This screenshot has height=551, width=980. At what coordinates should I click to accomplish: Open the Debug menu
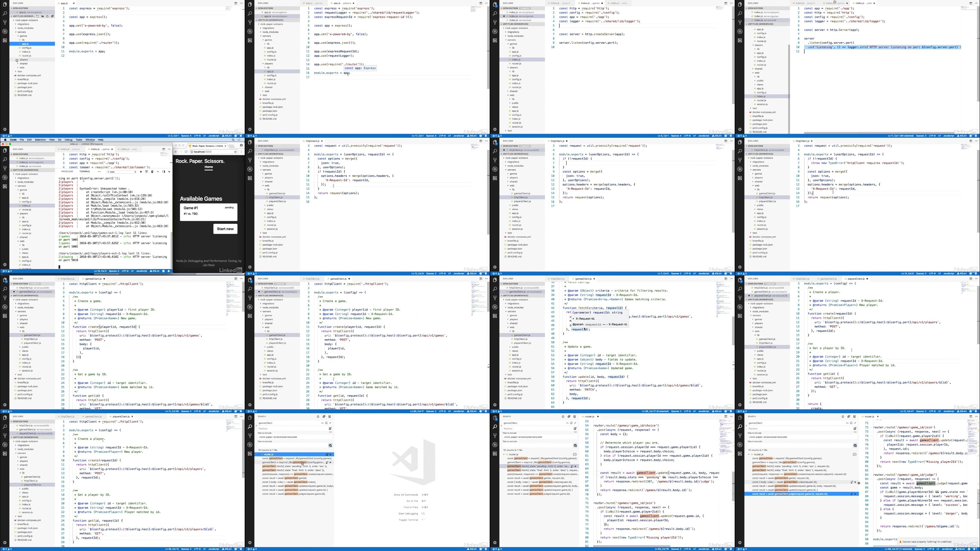point(69,140)
